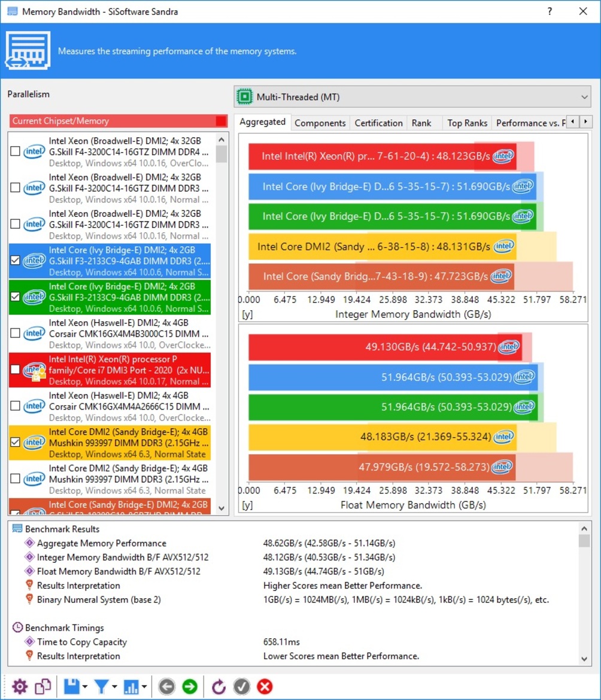This screenshot has width=601, height=700.
Task: Switch to the Components tab
Action: point(320,123)
